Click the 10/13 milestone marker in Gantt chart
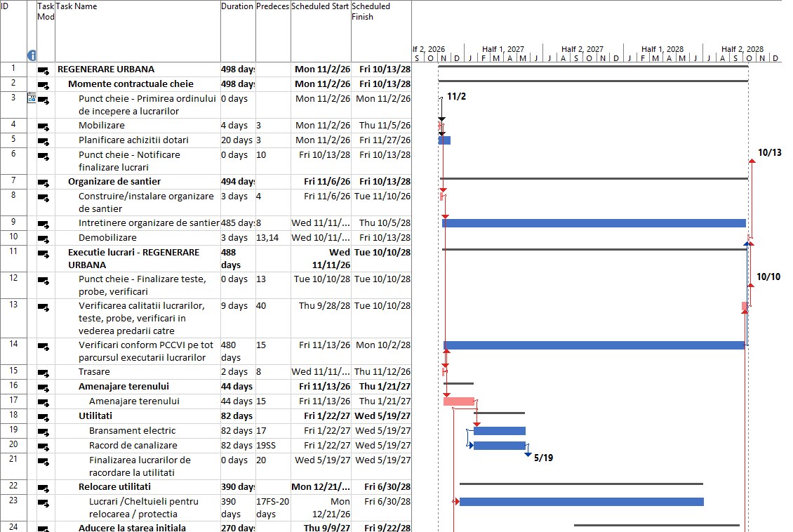The image size is (793, 532). click(752, 161)
